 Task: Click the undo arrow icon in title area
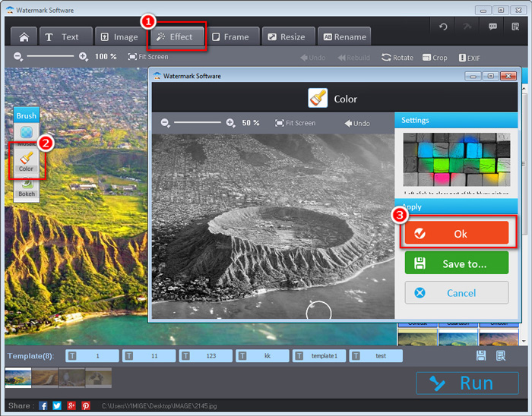click(443, 27)
